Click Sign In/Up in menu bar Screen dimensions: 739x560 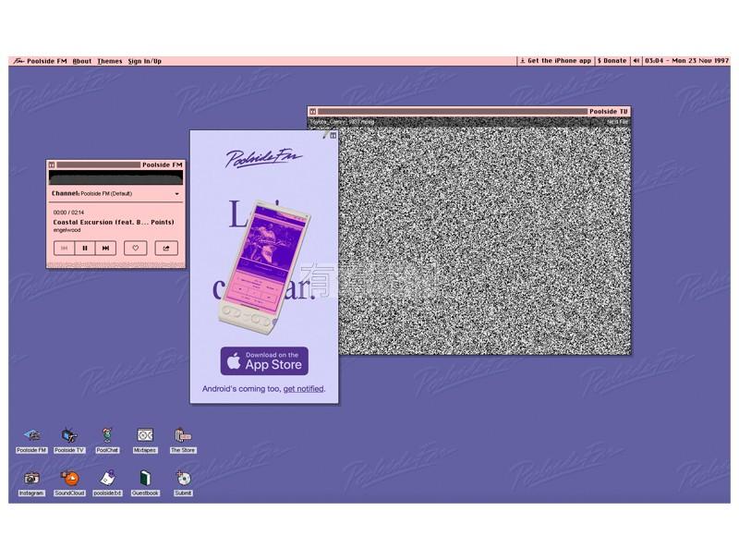click(x=144, y=61)
